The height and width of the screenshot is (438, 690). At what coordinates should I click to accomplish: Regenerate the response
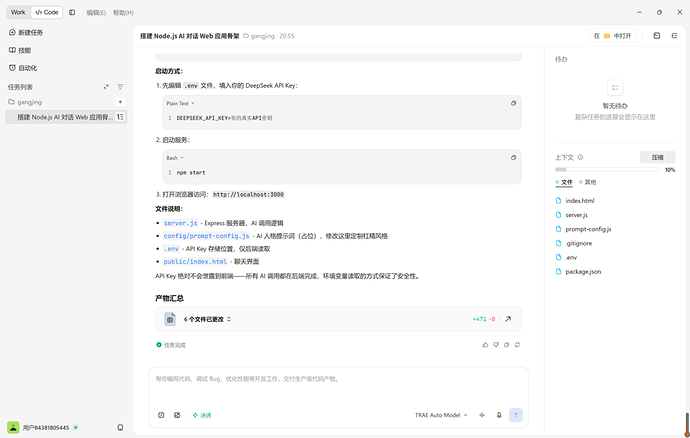pyautogui.click(x=517, y=345)
